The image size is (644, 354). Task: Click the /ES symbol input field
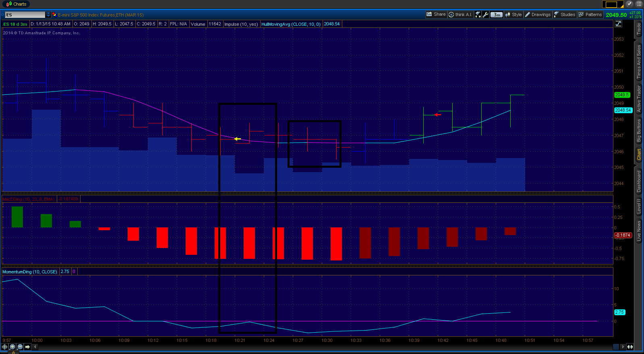tap(25, 15)
